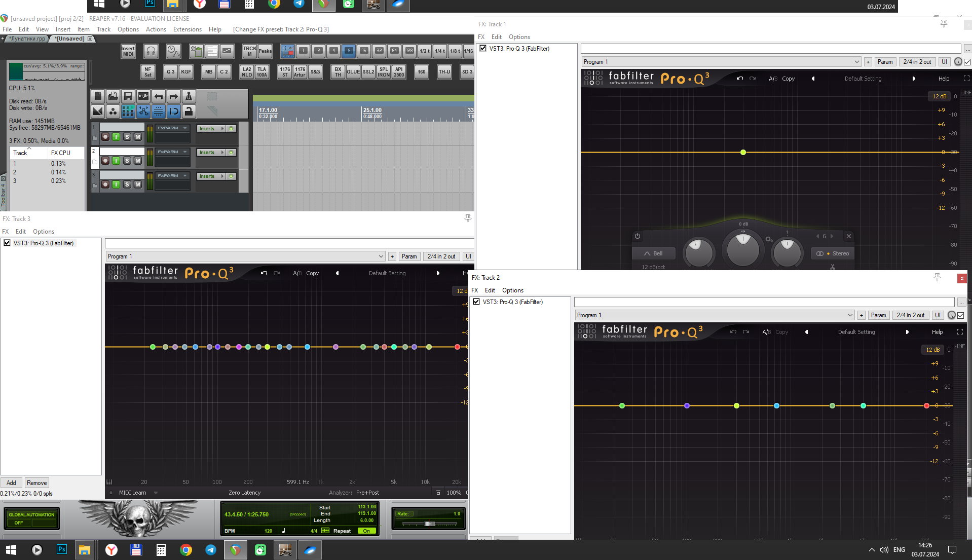Click the piano-roll lines toolbar icon
The image size is (972, 560).
click(x=212, y=51)
